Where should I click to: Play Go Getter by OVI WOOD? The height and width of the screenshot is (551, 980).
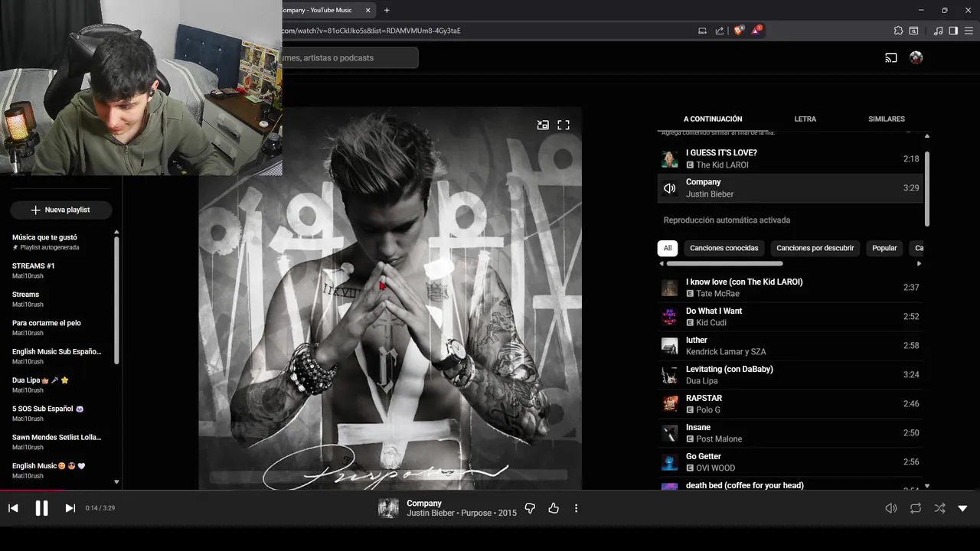coord(790,462)
